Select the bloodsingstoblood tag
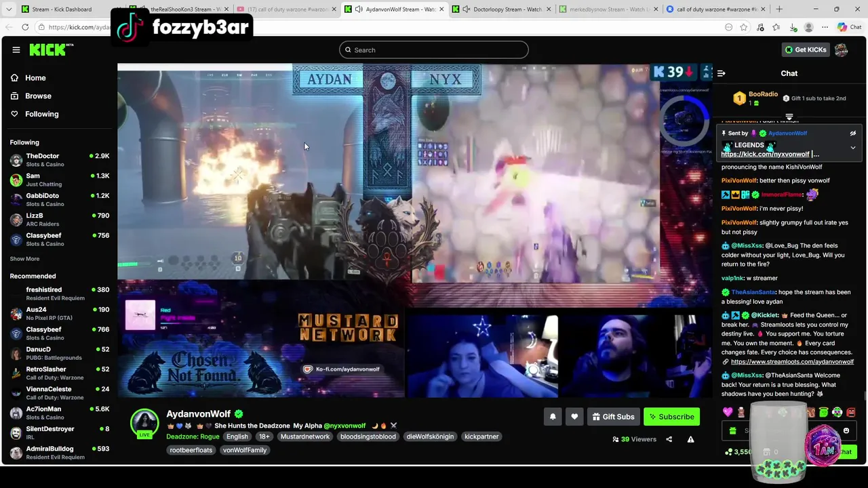The height and width of the screenshot is (488, 868). pyautogui.click(x=368, y=436)
